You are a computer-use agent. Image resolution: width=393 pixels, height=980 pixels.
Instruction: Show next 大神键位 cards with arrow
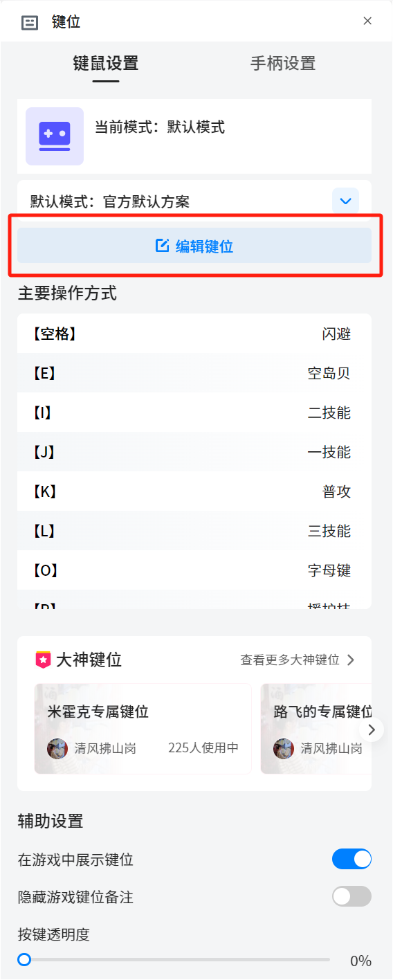tap(372, 729)
